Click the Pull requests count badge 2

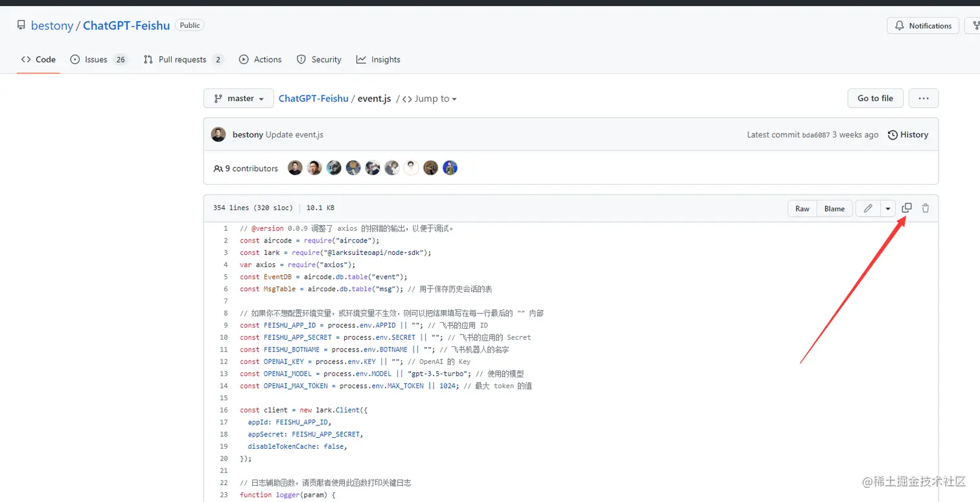pyautogui.click(x=218, y=59)
